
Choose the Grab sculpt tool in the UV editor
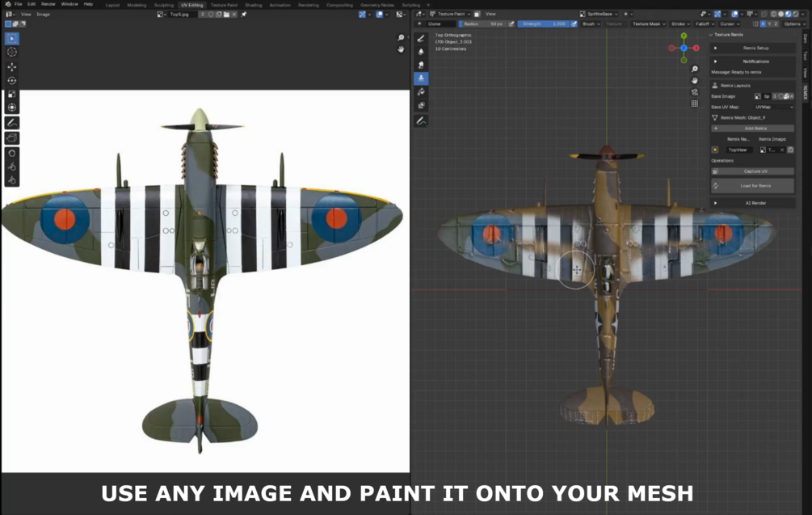pos(12,154)
